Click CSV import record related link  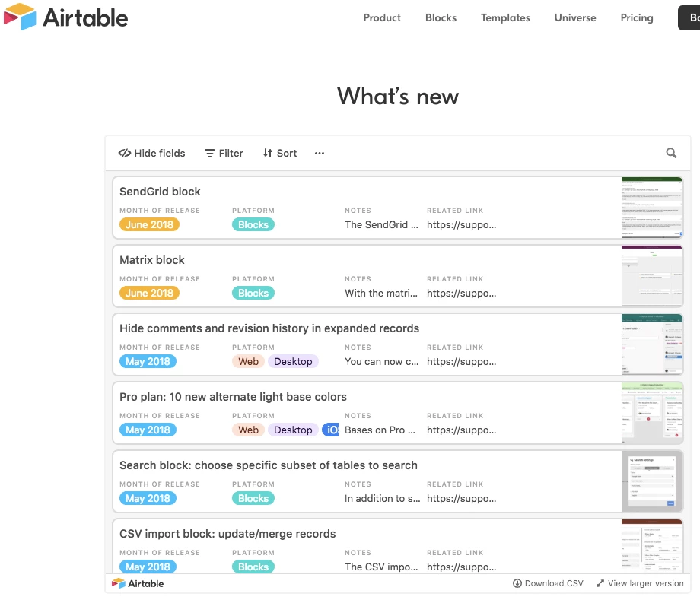pos(461,567)
